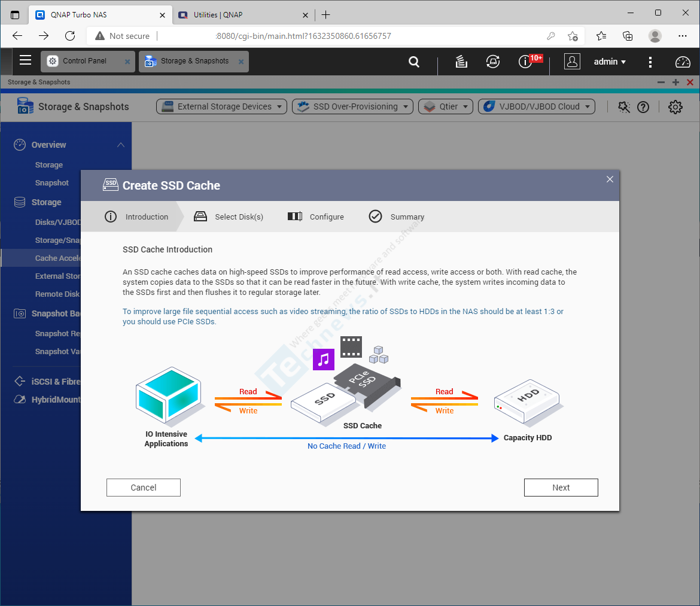Open background tasks icon in top bar
Screen dimensions: 700x606
coord(461,62)
